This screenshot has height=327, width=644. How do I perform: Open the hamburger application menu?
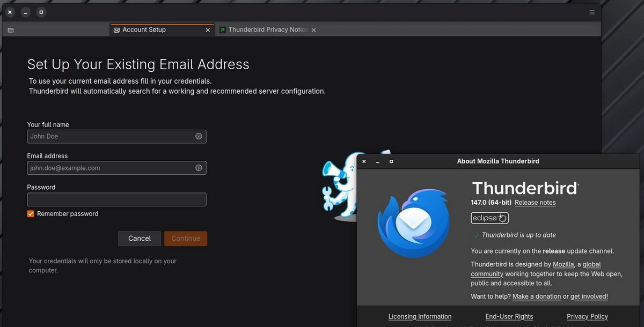pos(592,12)
